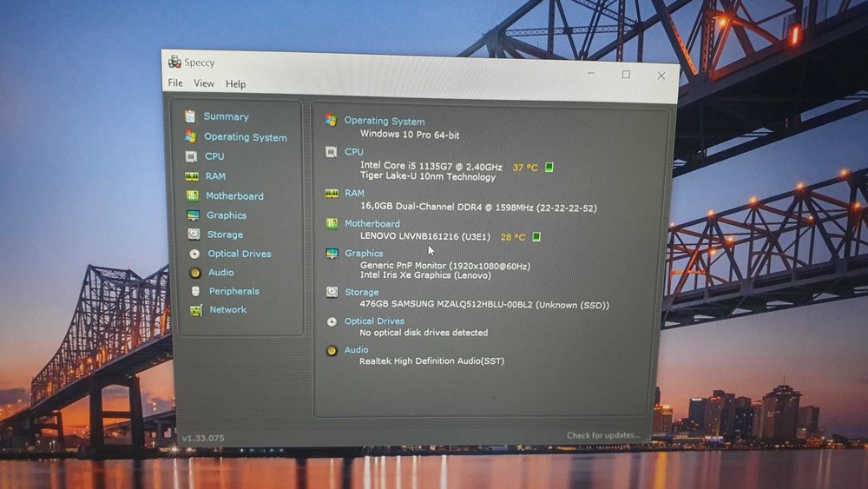Screen dimensions: 868x489
Task: Select Operating System in the sidebar
Action: (246, 136)
